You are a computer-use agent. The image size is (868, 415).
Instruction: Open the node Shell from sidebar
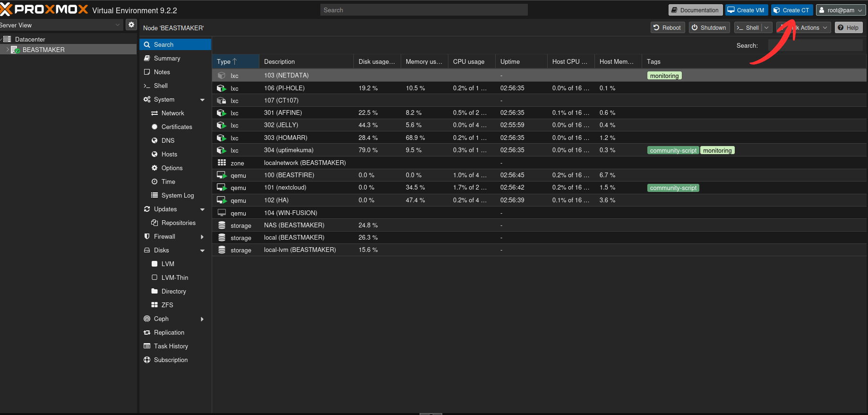(175, 86)
